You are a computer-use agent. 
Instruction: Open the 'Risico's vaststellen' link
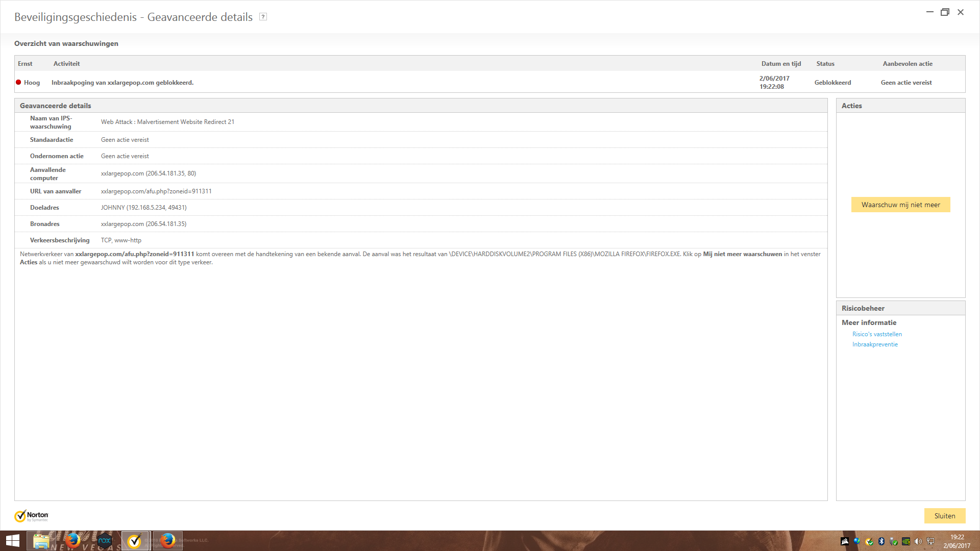[x=877, y=334]
